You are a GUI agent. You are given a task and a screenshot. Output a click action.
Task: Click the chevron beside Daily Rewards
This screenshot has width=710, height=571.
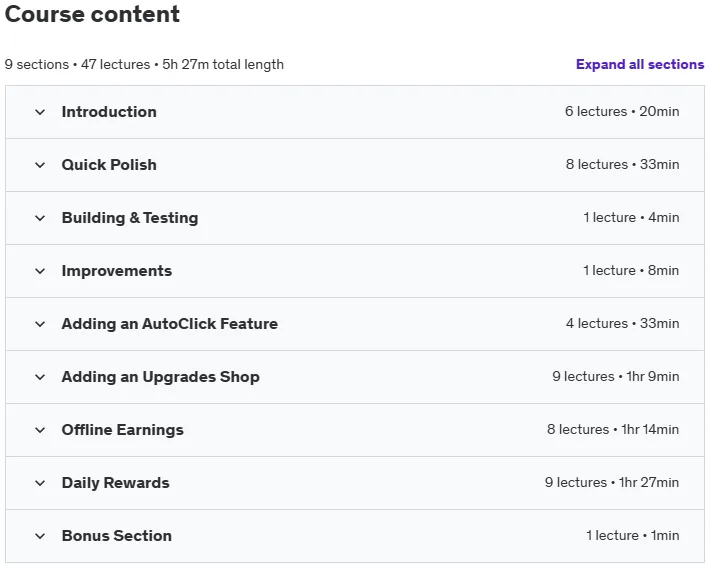pos(40,483)
